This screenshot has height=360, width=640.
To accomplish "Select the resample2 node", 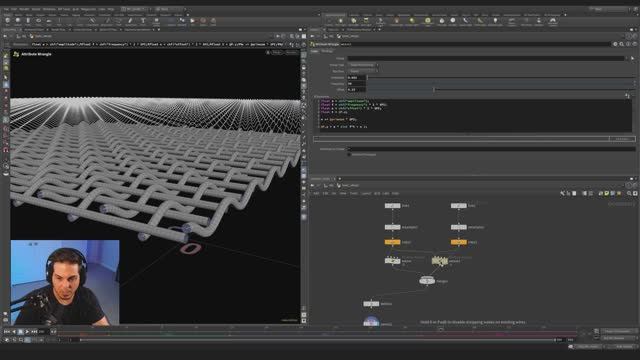I will click(x=458, y=227).
